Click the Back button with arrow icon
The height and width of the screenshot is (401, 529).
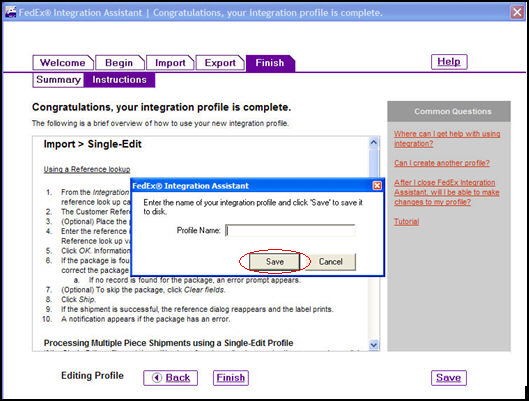(x=170, y=378)
